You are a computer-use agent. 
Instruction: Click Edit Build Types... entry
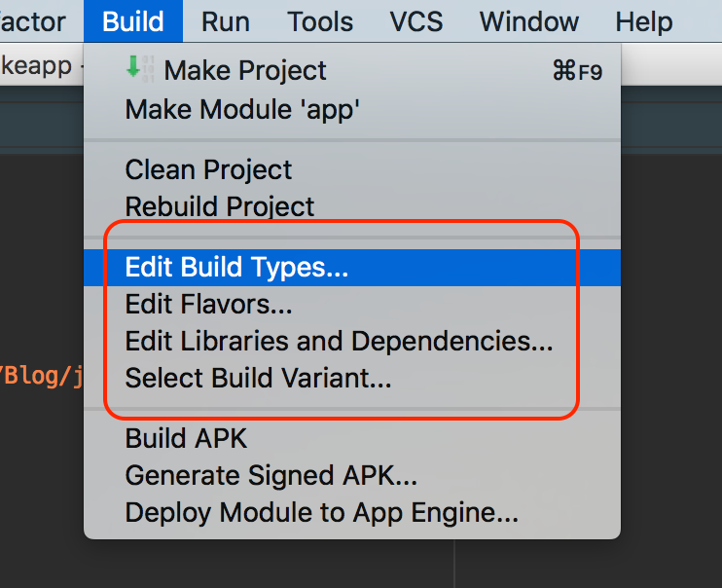coord(236,267)
